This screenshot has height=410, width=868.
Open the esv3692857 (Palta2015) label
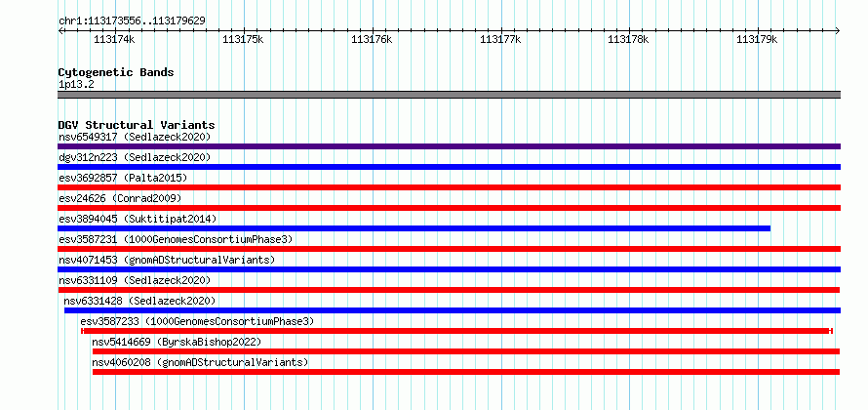pos(123,178)
